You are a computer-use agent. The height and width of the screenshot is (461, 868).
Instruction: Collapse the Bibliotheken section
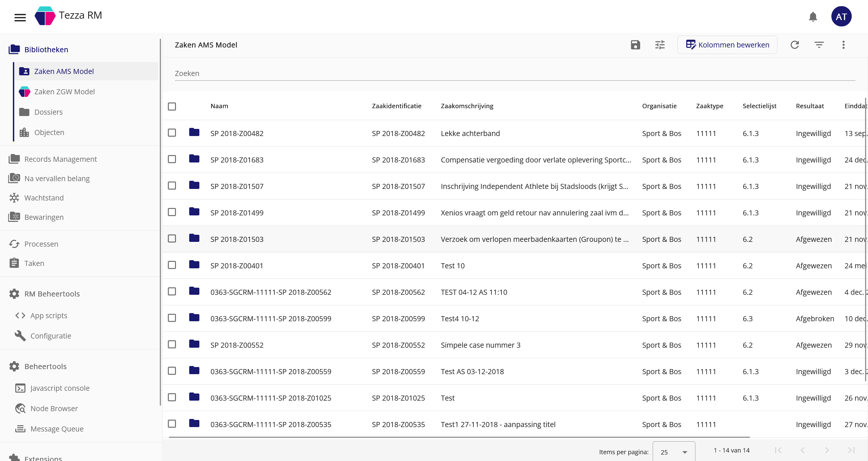46,50
